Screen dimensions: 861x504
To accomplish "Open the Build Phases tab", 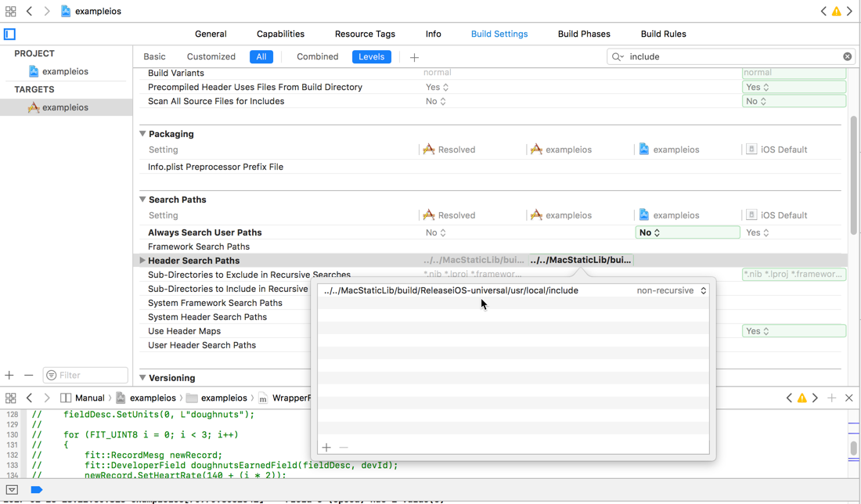I will (x=584, y=34).
